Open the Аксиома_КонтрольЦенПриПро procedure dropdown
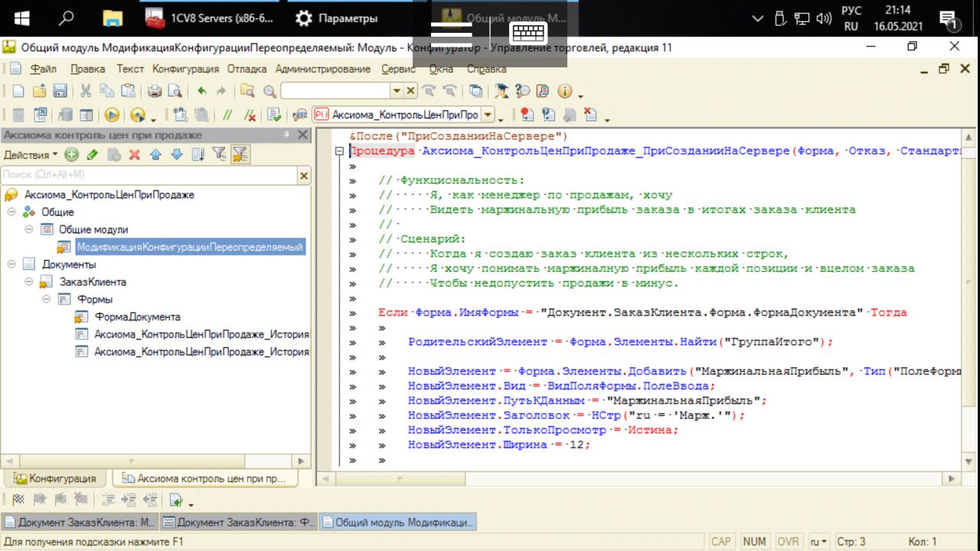980x551 pixels. [x=488, y=115]
